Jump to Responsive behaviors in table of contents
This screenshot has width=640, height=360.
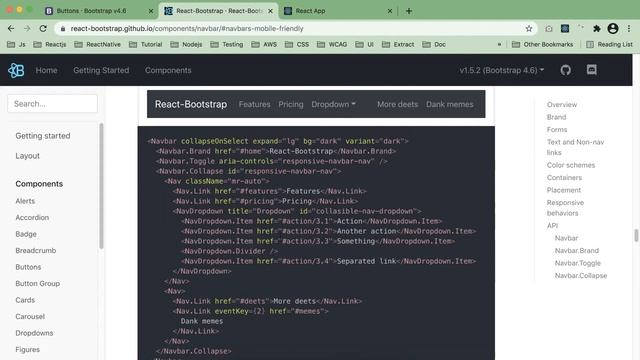[x=565, y=208]
